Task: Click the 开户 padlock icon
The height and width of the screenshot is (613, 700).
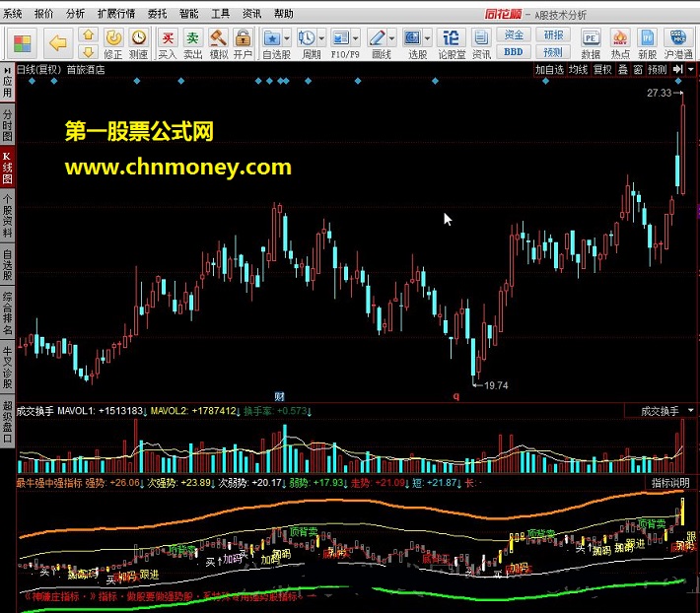Action: [243, 37]
